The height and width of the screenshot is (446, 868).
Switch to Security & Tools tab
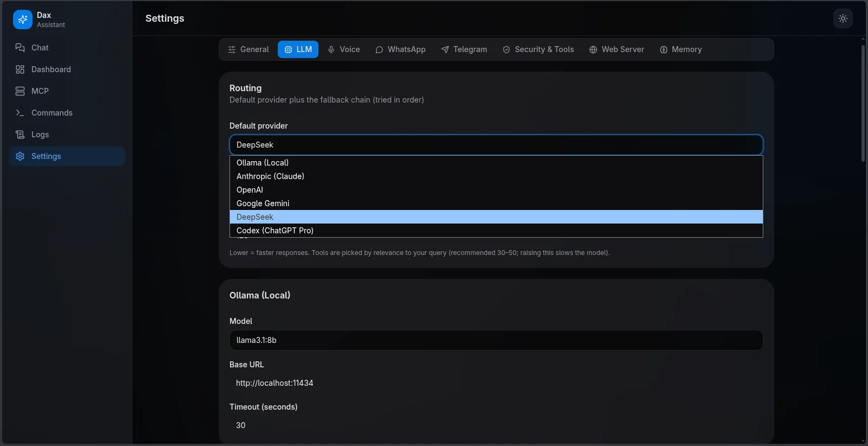point(538,49)
